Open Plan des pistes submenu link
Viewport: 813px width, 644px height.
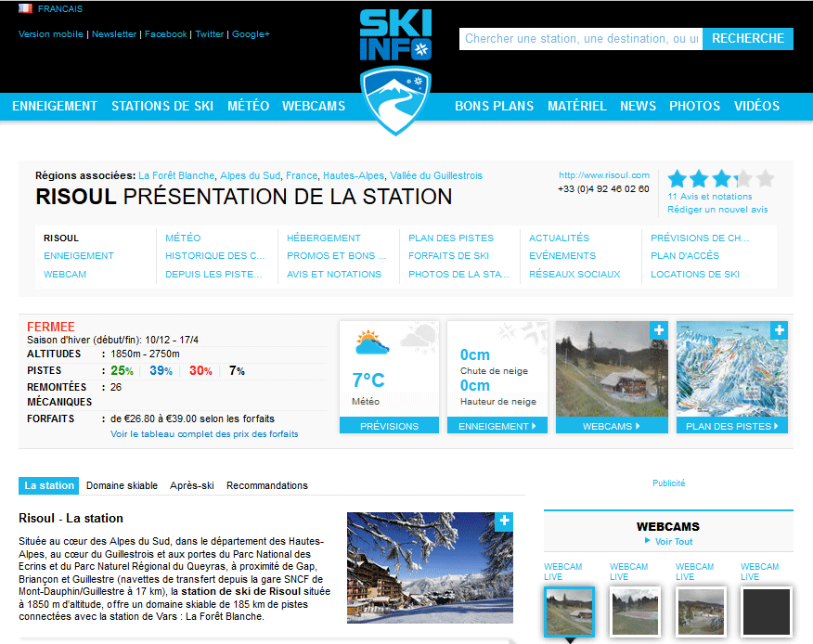click(x=451, y=238)
